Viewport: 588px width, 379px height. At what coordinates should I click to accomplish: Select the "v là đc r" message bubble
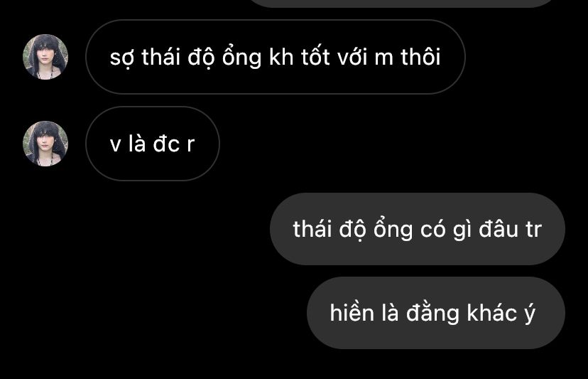pos(153,144)
